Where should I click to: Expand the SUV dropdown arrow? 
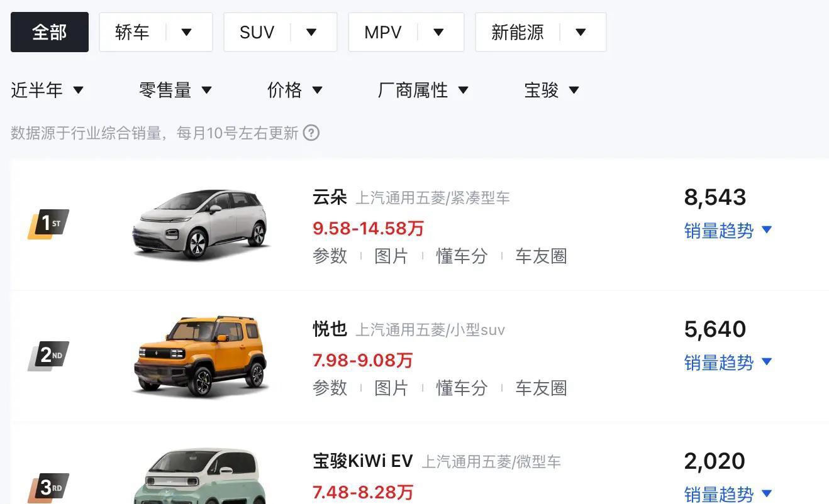(x=311, y=32)
